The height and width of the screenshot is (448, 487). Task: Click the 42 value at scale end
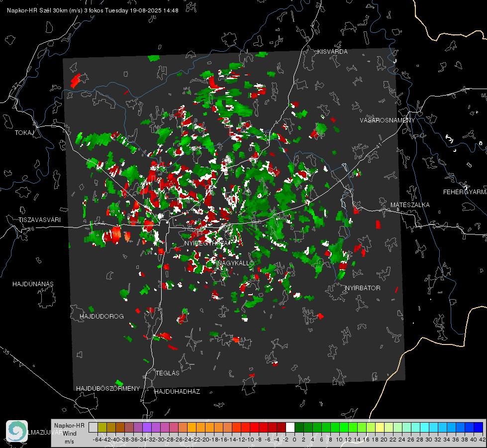[483, 440]
